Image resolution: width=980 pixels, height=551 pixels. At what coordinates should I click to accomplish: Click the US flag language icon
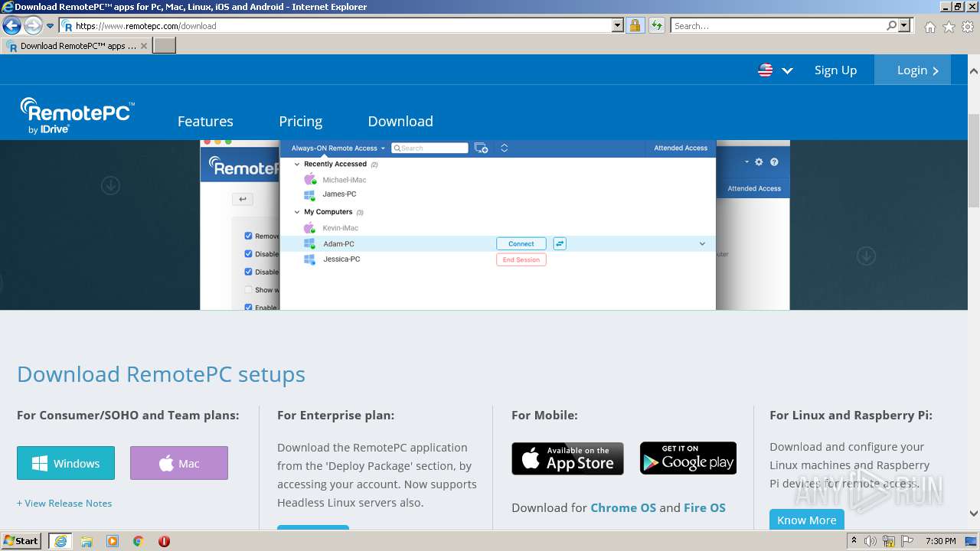(765, 70)
